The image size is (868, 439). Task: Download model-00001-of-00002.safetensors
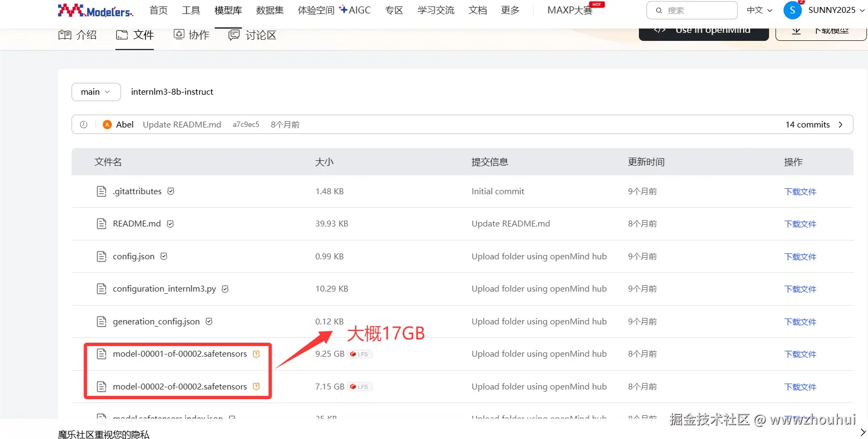click(800, 354)
